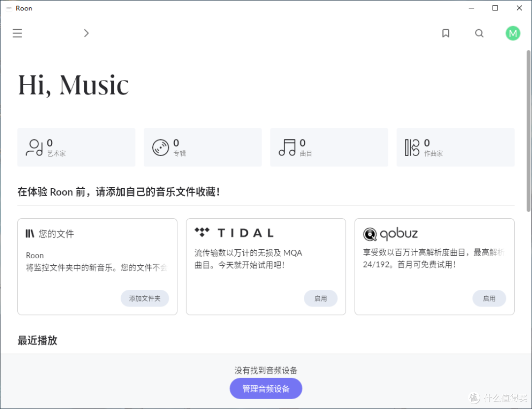Click the 最近播放 section heading
This screenshot has height=409, width=532.
pos(37,340)
